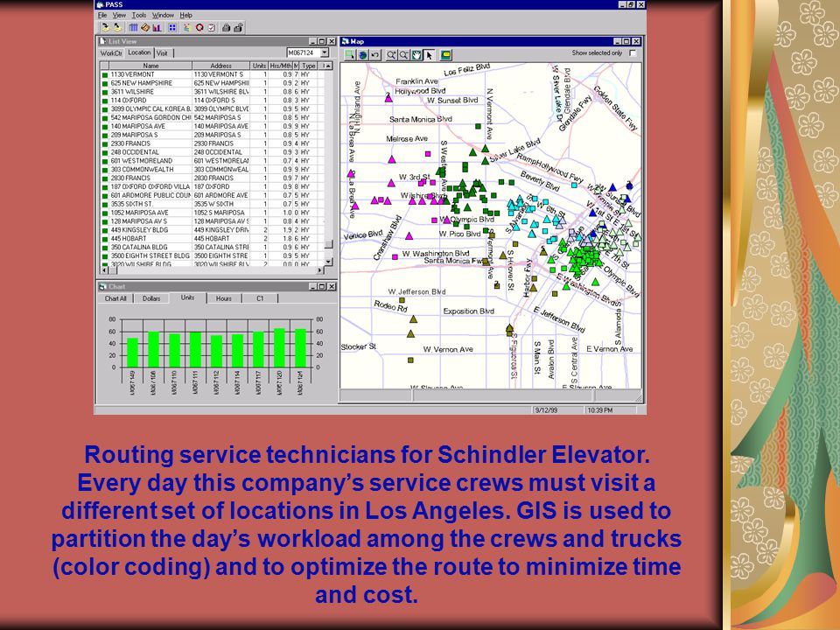Switch to the Hours chart tab
Image resolution: width=840 pixels, height=630 pixels.
[x=224, y=298]
